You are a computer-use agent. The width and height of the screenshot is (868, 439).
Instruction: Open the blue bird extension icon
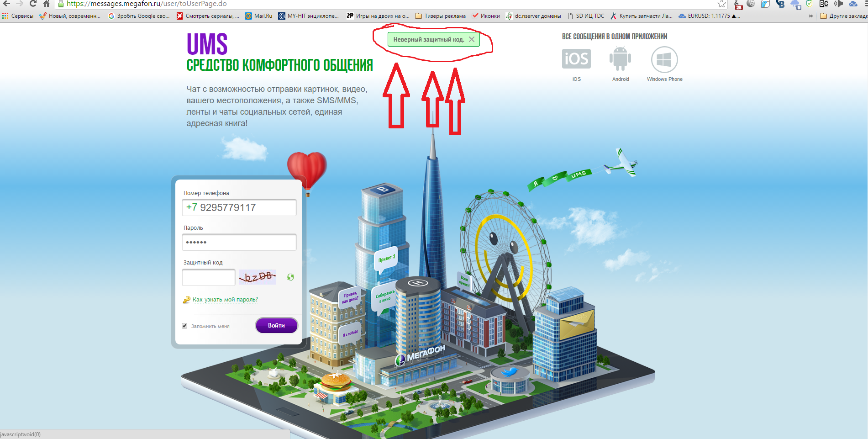tap(766, 4)
